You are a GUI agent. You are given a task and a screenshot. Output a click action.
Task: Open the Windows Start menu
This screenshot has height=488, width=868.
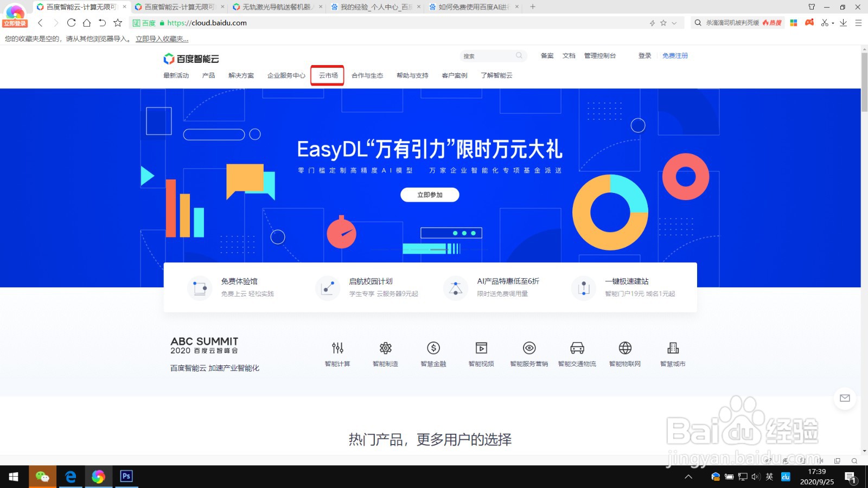tap(14, 477)
